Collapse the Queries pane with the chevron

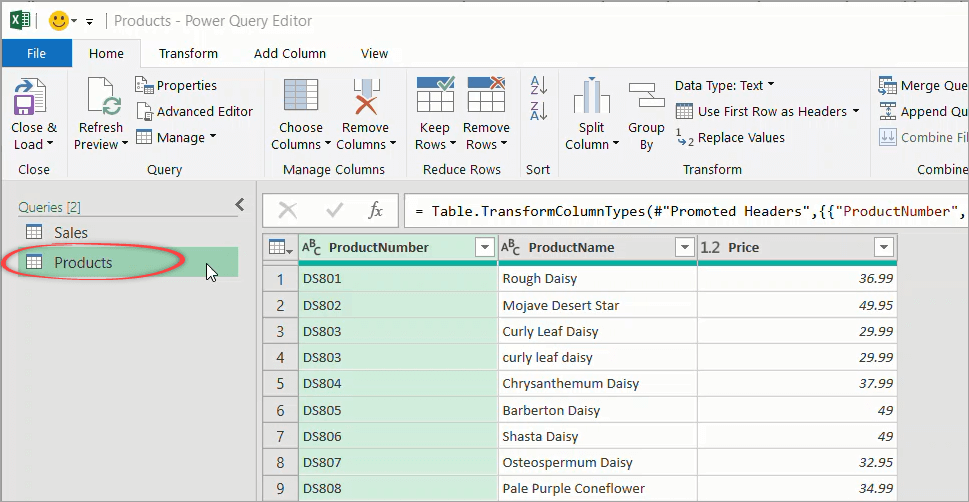point(239,205)
